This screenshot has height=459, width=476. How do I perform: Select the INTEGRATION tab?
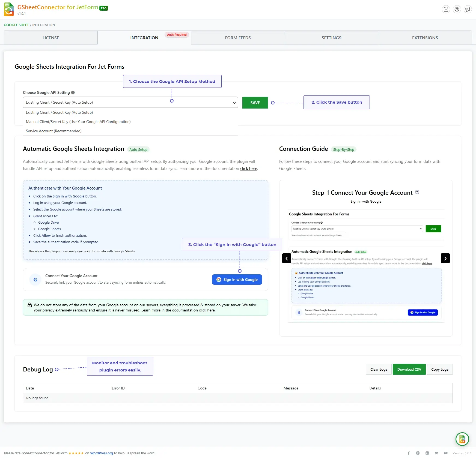click(144, 38)
